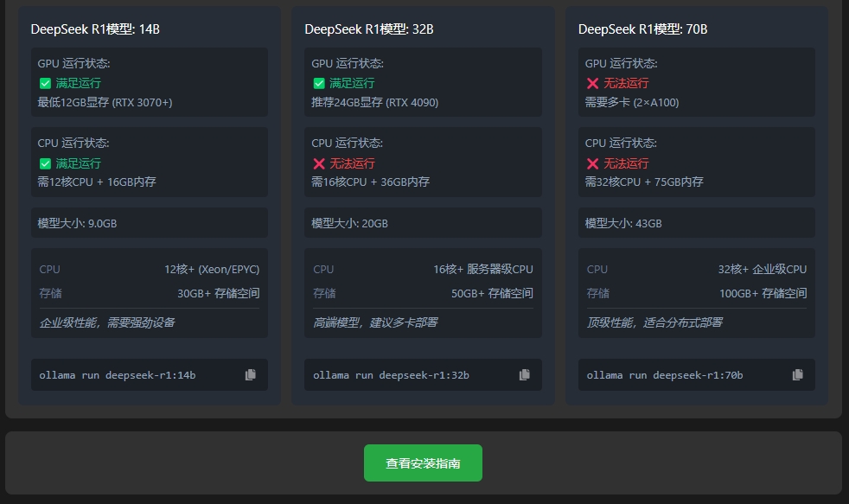Viewport: 849px width, 504px height.
Task: Click the value 32核+ 企业级CPU
Action: click(x=763, y=270)
